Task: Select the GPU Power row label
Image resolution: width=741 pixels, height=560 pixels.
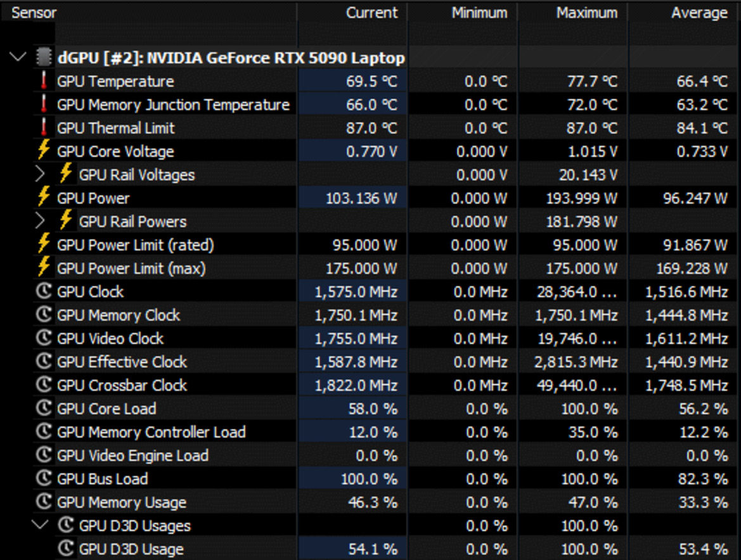Action: pos(93,198)
